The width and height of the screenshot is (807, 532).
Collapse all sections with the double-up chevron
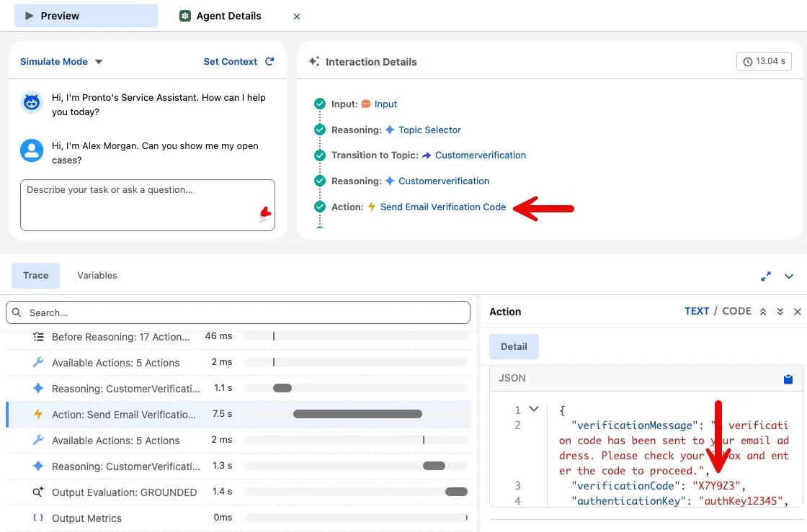click(x=763, y=312)
